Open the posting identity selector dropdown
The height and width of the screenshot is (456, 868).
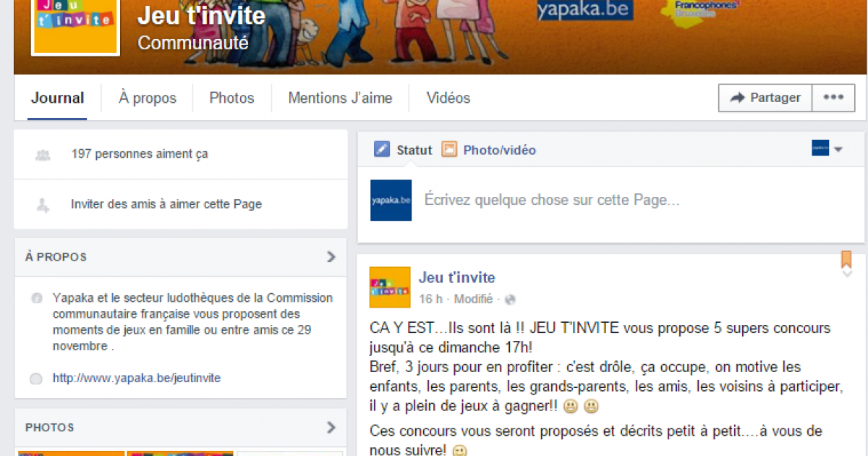[x=827, y=148]
